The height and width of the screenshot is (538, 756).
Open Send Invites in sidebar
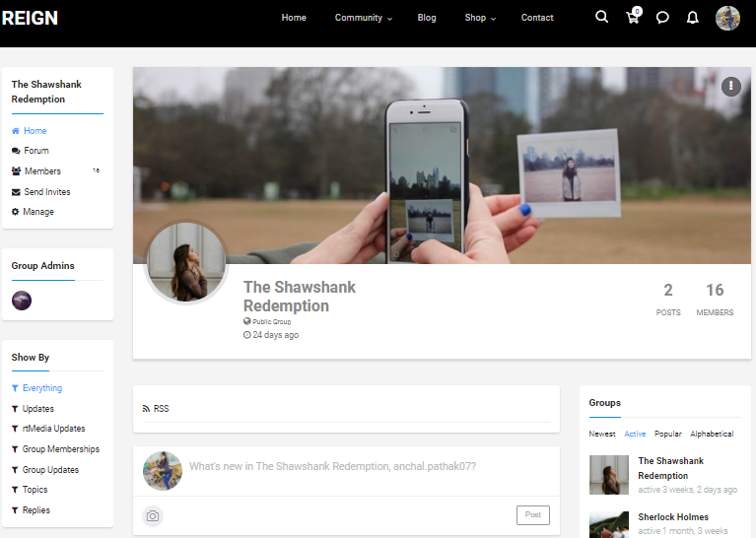tap(41, 192)
